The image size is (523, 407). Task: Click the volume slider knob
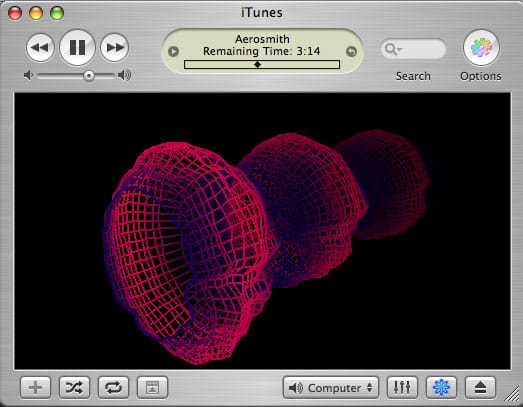coord(89,76)
